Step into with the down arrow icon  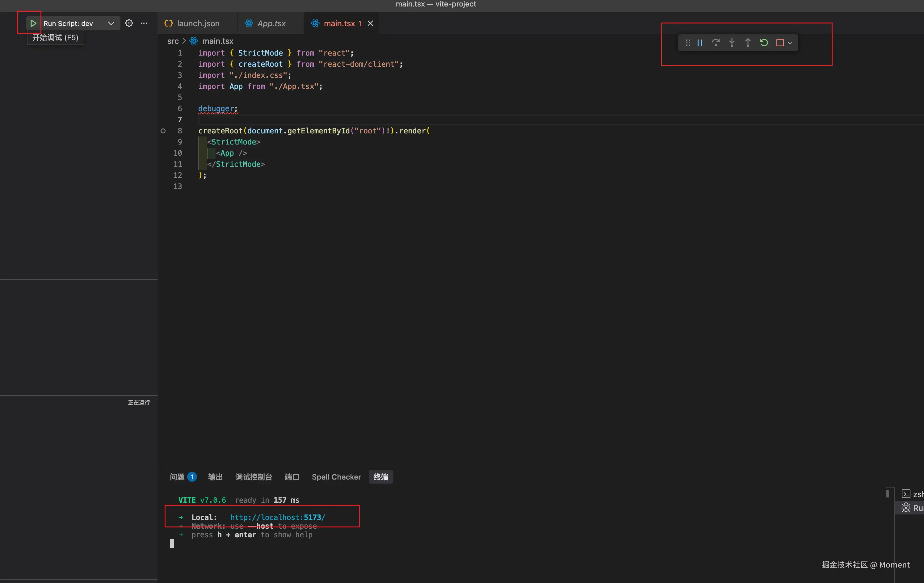point(732,43)
